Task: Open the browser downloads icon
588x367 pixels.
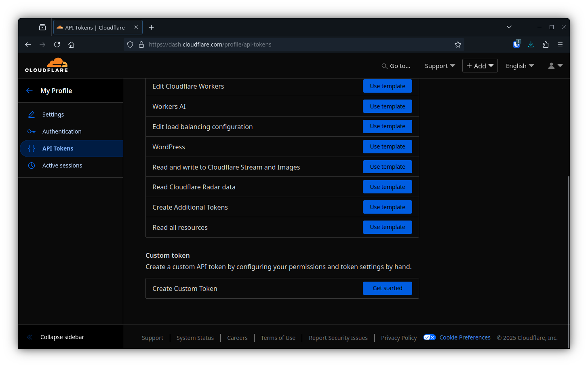Action: (x=531, y=45)
